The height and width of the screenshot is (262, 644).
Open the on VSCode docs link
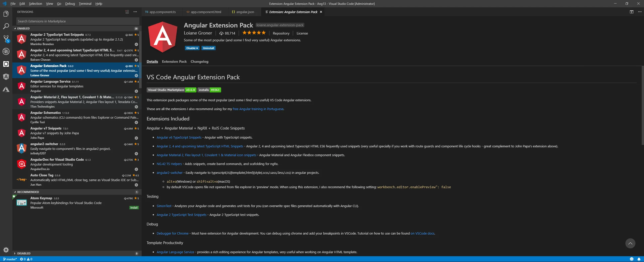422,234
